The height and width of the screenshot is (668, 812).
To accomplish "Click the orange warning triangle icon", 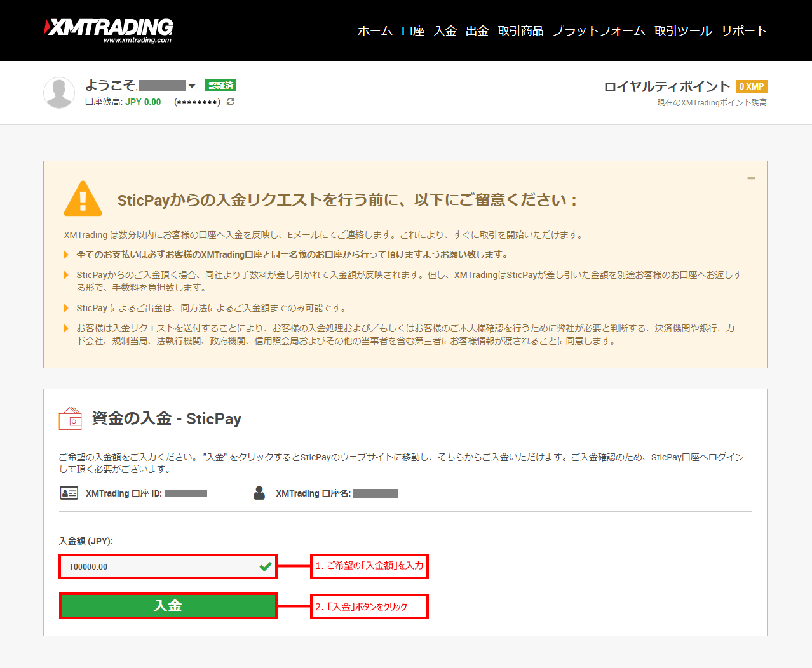I will tap(83, 199).
